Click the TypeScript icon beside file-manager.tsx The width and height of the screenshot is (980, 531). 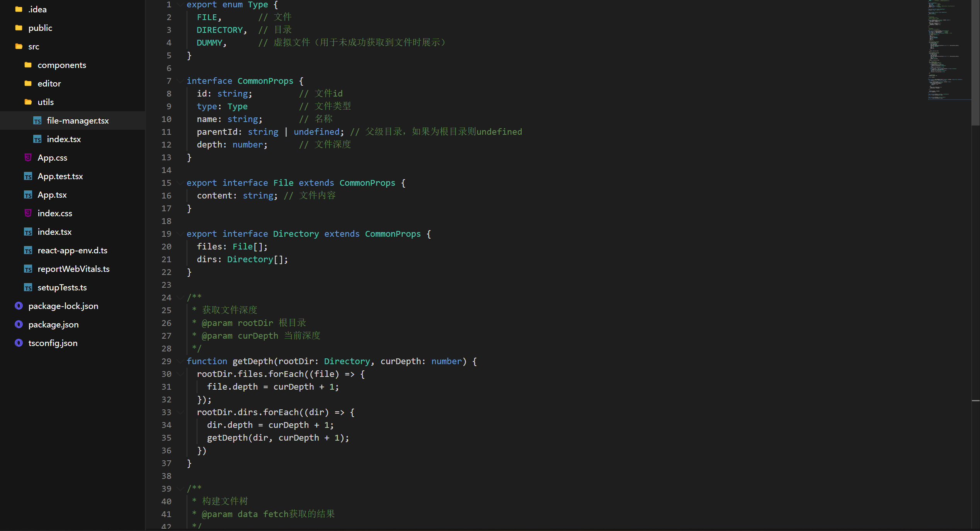point(37,121)
